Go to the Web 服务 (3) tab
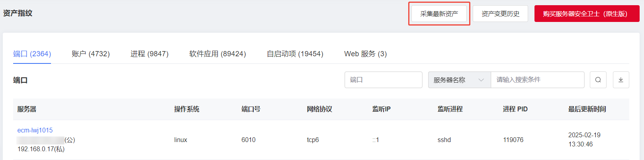644x160 pixels. click(366, 54)
